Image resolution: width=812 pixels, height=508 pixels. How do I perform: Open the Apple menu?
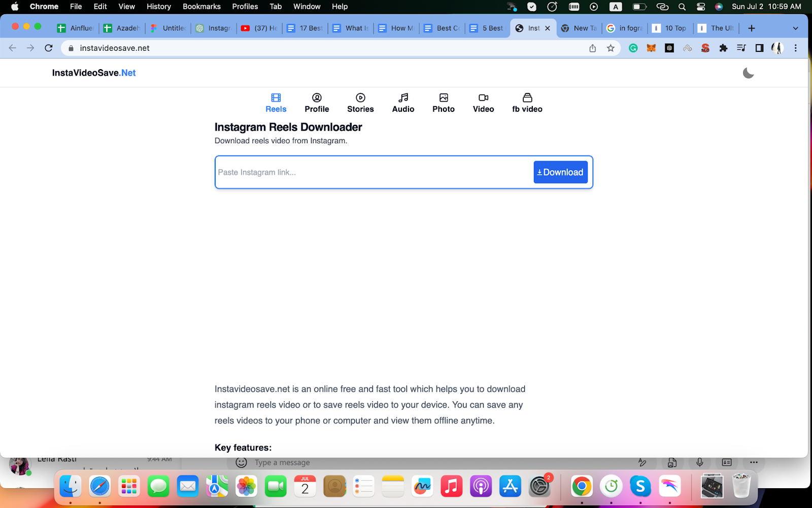[15, 7]
